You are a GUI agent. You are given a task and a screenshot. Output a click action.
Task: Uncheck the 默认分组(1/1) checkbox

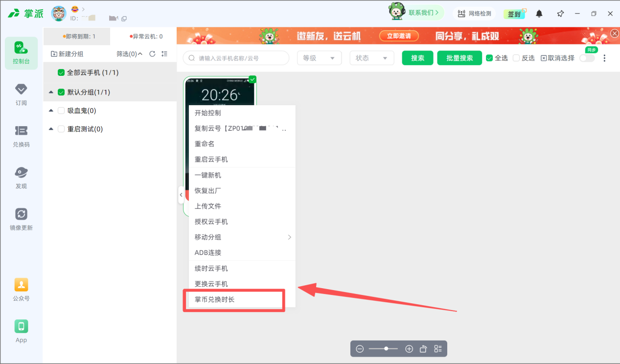point(61,92)
